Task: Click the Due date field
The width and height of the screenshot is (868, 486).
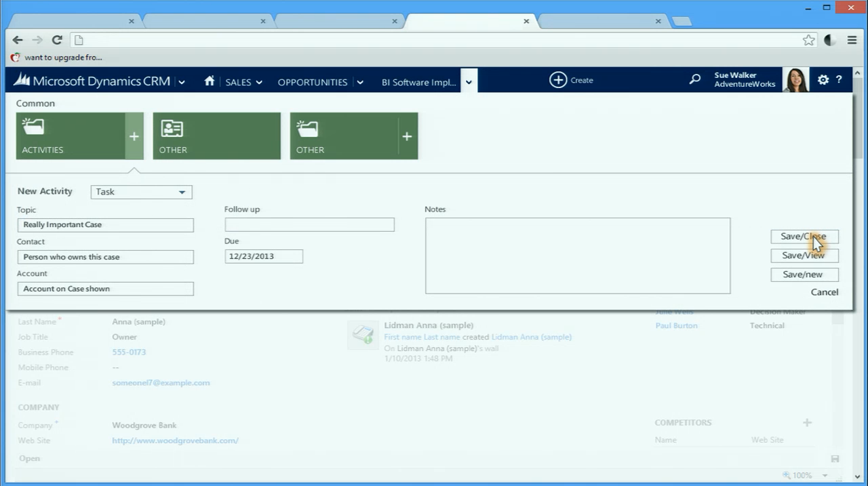Action: [263, 256]
